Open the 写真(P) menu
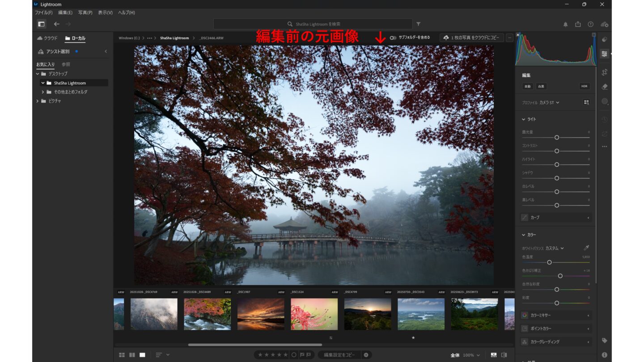 pos(85,13)
